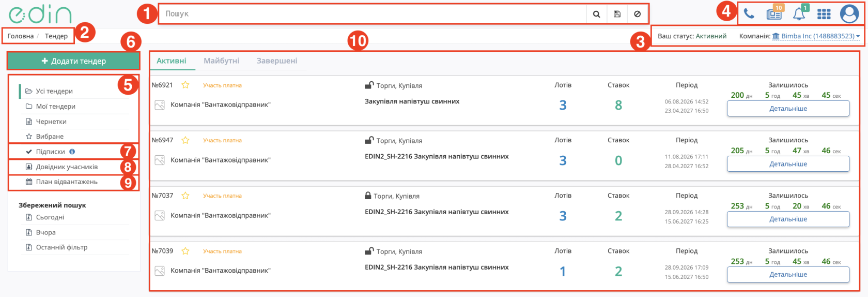Click Детальніше for tender №6921

click(x=788, y=109)
